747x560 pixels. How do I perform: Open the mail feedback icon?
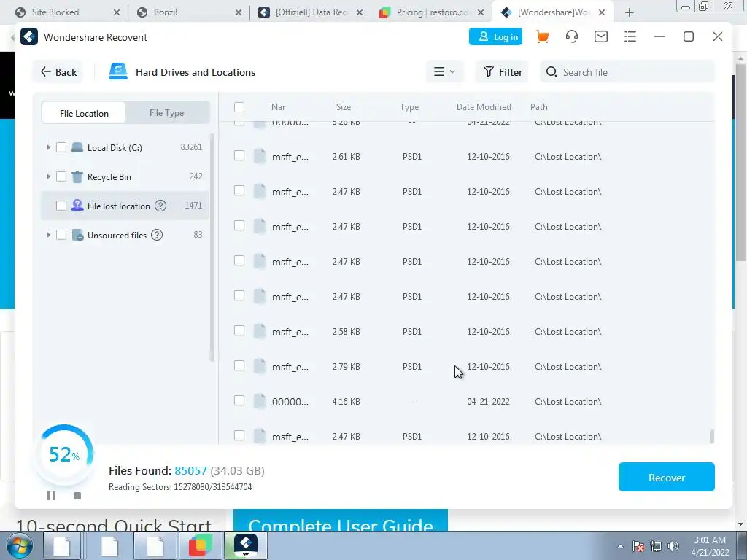(x=601, y=36)
